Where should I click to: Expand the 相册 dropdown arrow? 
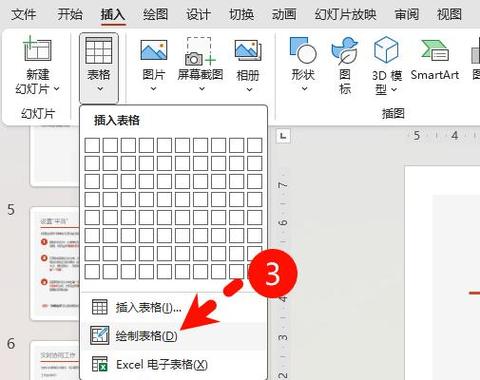point(249,89)
